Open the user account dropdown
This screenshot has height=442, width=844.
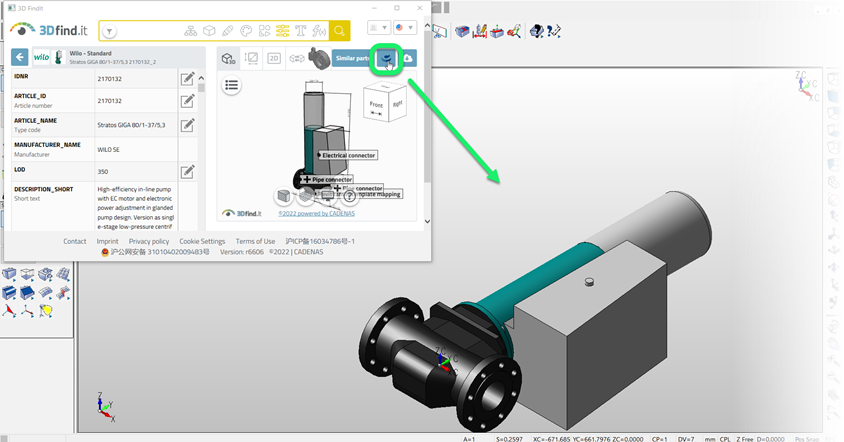pyautogui.click(x=379, y=28)
